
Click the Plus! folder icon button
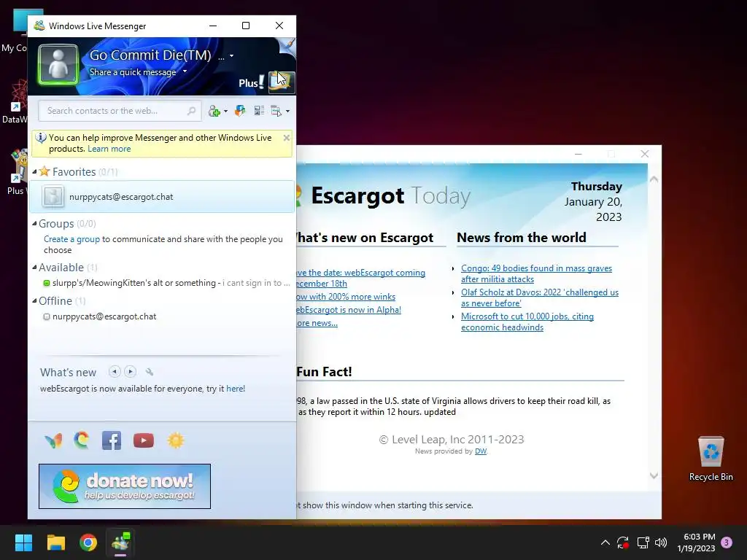click(x=281, y=82)
